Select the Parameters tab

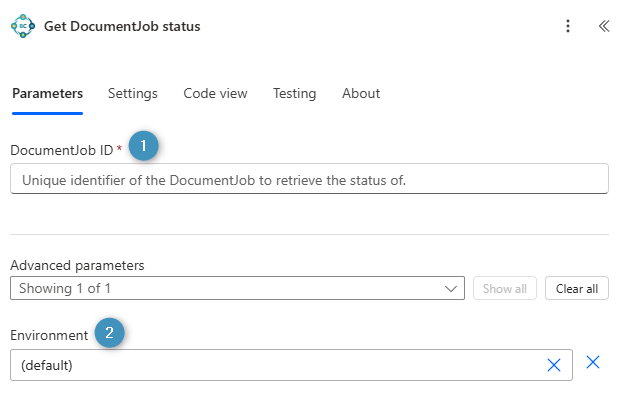[x=48, y=94]
